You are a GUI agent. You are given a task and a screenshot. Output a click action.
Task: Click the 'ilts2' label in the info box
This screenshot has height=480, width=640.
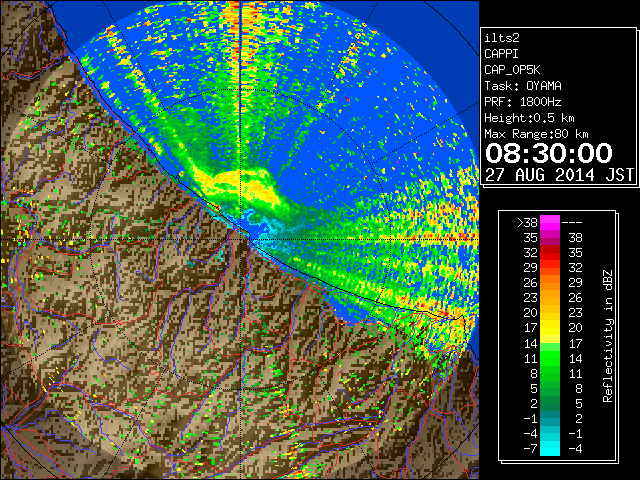[502, 38]
